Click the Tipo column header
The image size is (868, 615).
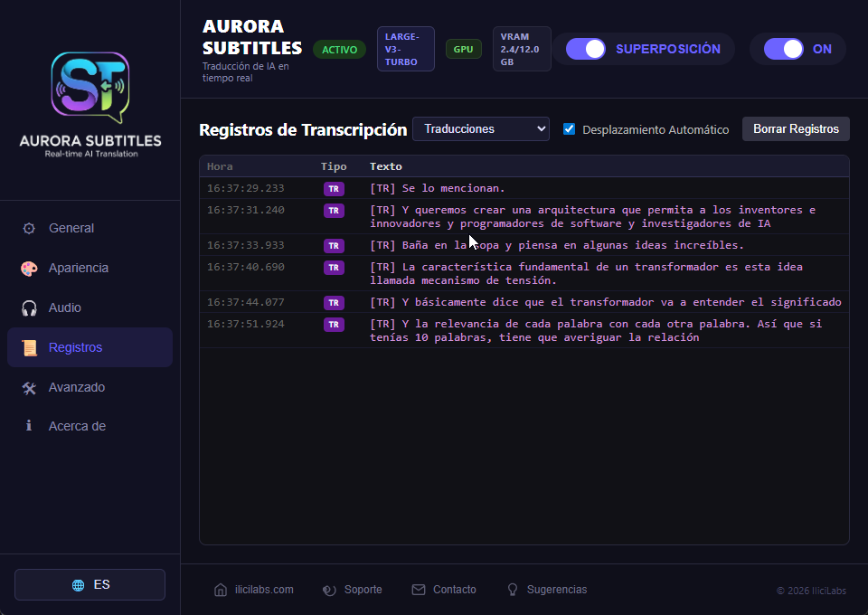tap(334, 166)
